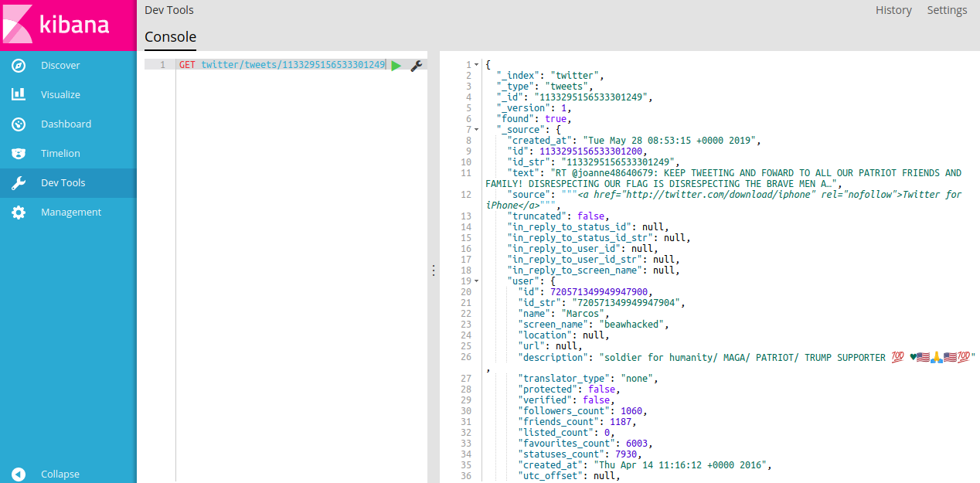Go to Discover page

click(60, 66)
